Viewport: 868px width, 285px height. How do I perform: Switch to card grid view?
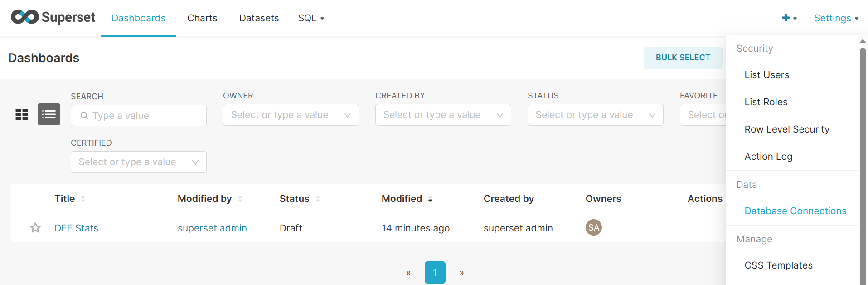coord(22,114)
